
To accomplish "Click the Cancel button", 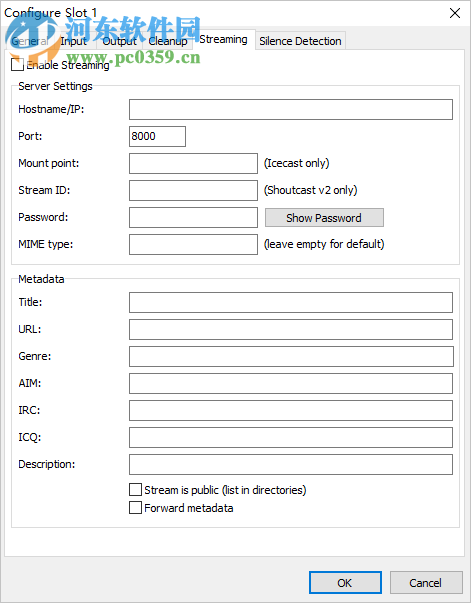I will click(x=426, y=583).
